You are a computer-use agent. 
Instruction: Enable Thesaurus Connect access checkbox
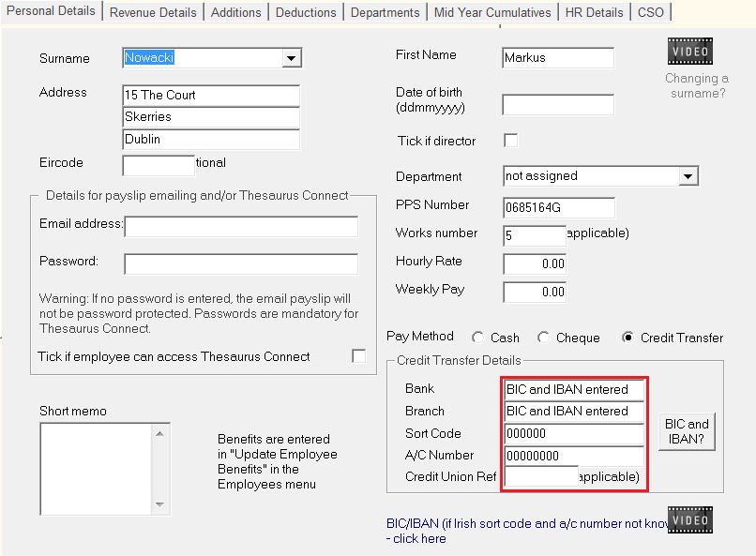click(358, 356)
